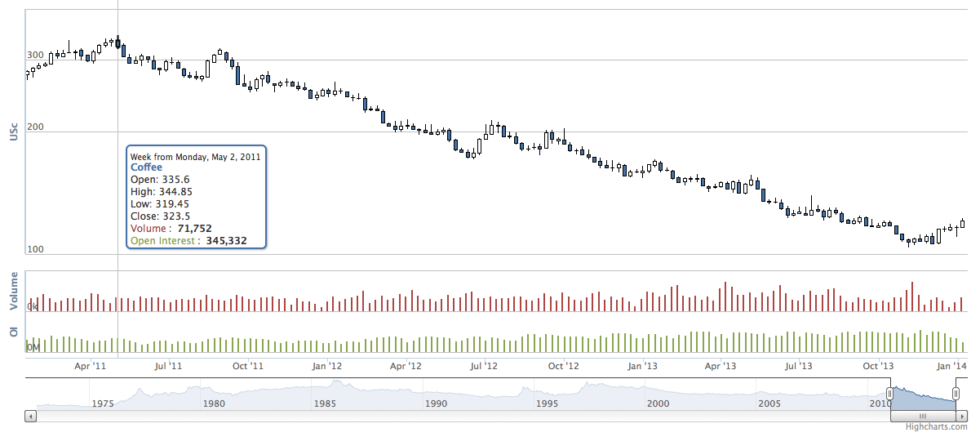Click the candlestick for week of May 2, 2011
Viewport: 980px width, 437px height.
point(118,43)
